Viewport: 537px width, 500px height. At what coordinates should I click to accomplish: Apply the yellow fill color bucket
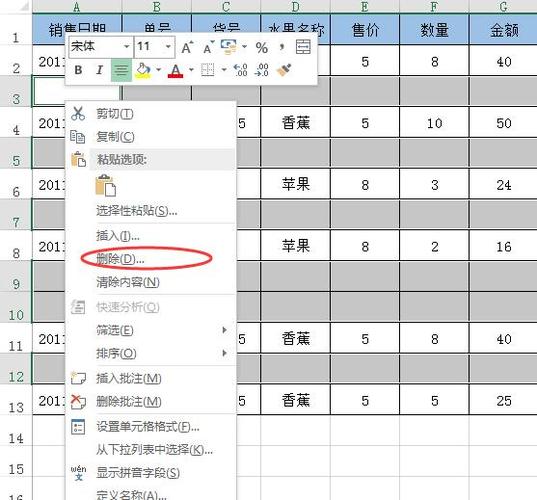point(143,71)
